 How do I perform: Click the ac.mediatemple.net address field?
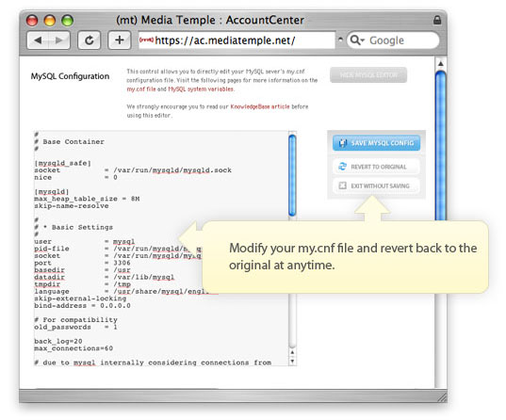237,40
